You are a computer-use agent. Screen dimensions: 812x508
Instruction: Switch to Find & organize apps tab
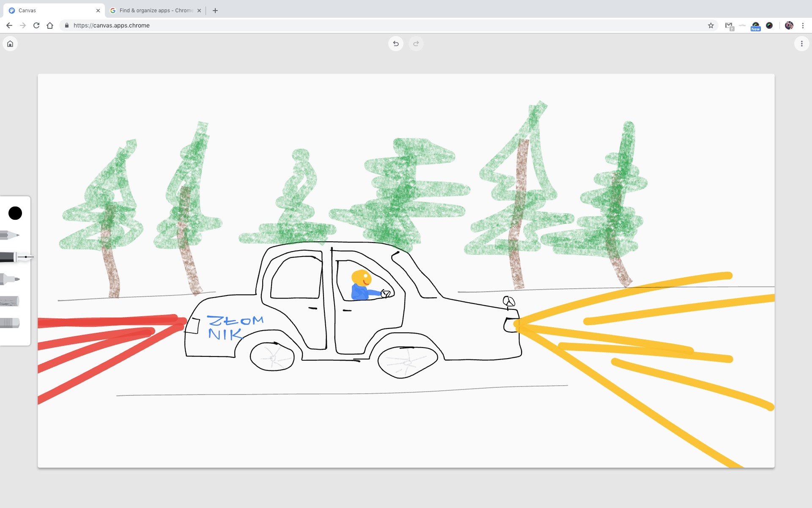click(x=156, y=10)
